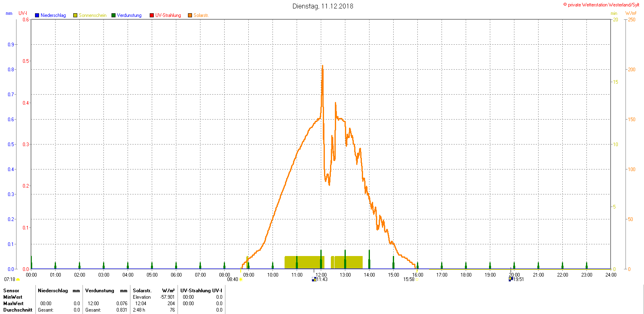Viewport: 644px width, 314px height.
Task: Click the 'Elevation' cell in the table
Action: click(x=142, y=297)
